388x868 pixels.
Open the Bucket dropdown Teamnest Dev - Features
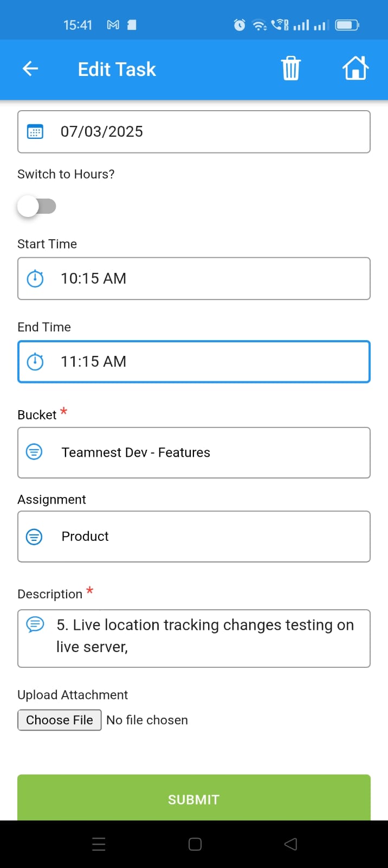click(x=206, y=452)
